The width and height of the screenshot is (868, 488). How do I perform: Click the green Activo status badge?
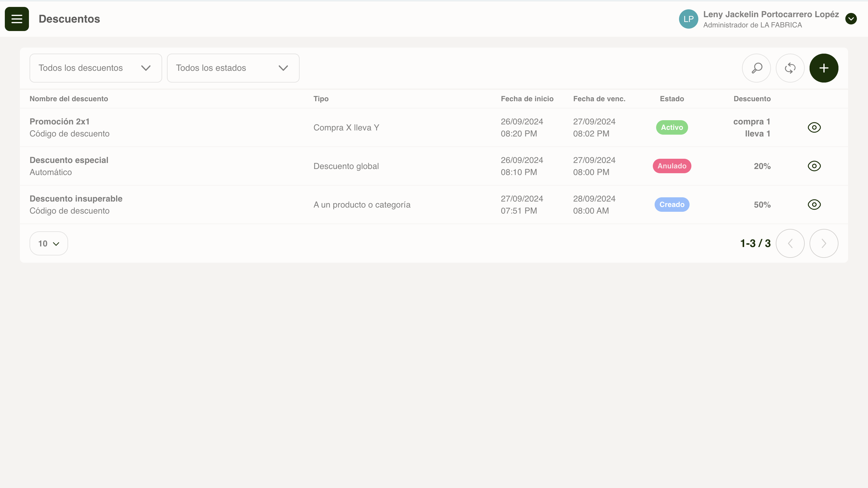click(672, 127)
